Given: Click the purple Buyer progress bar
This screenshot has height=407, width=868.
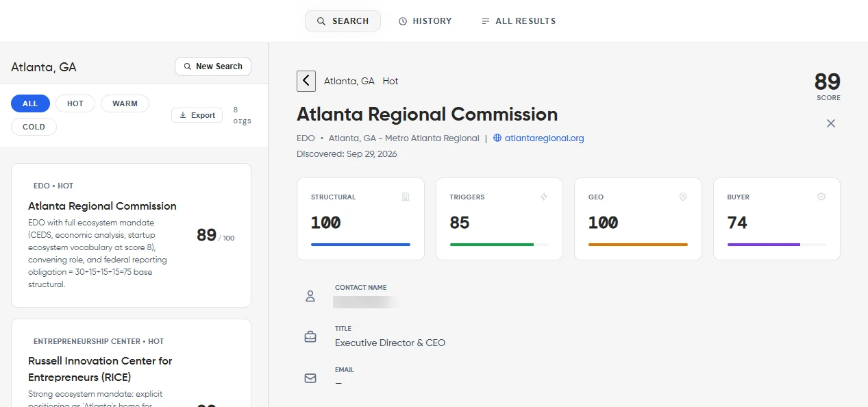Looking at the screenshot, I should [764, 245].
